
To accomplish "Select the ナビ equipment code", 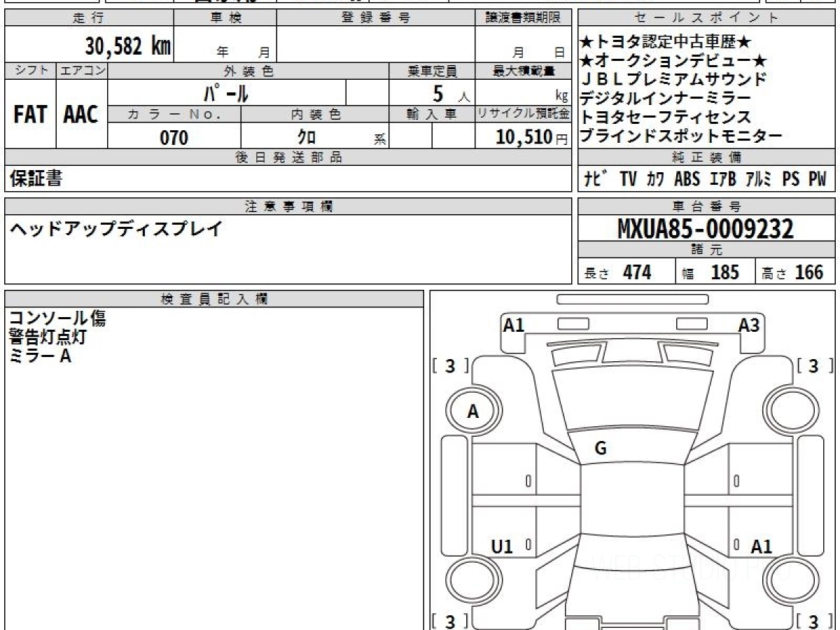I will click(x=596, y=179).
